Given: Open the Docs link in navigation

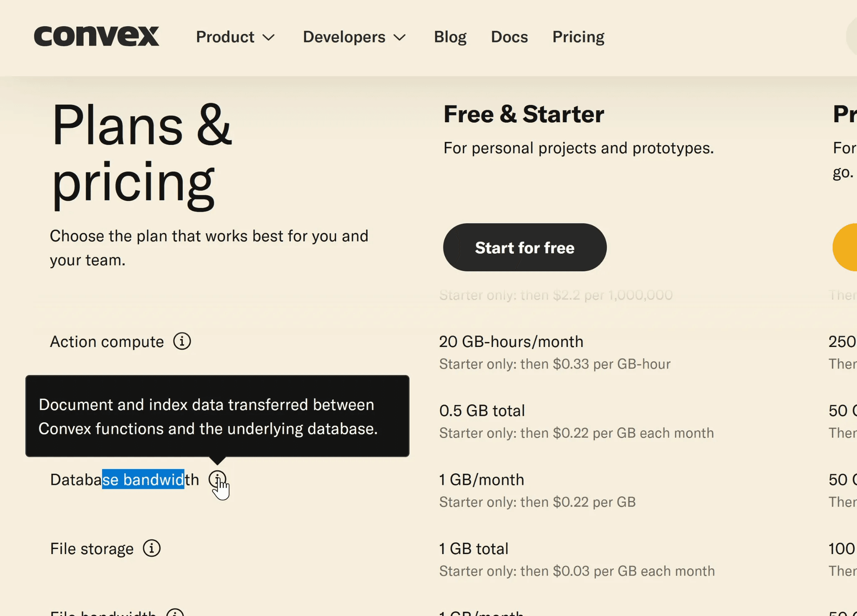Looking at the screenshot, I should (509, 37).
